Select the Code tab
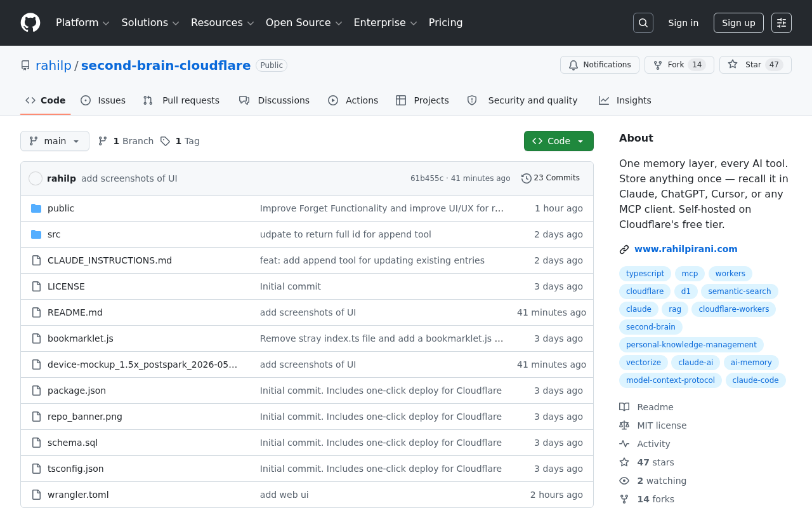Image resolution: width=812 pixels, height=508 pixels. (46, 100)
